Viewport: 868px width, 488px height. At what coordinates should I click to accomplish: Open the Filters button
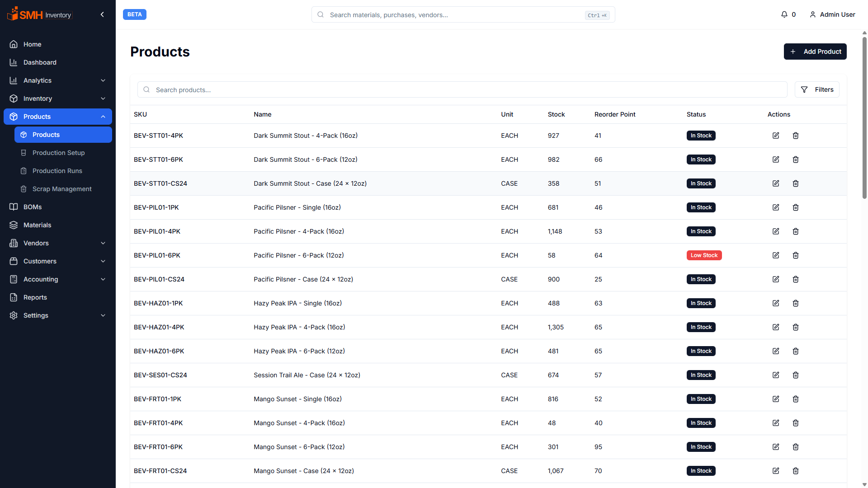pyautogui.click(x=817, y=89)
